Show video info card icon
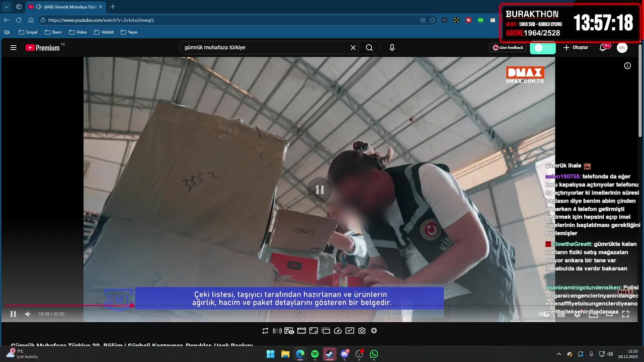The image size is (644, 362). (627, 66)
